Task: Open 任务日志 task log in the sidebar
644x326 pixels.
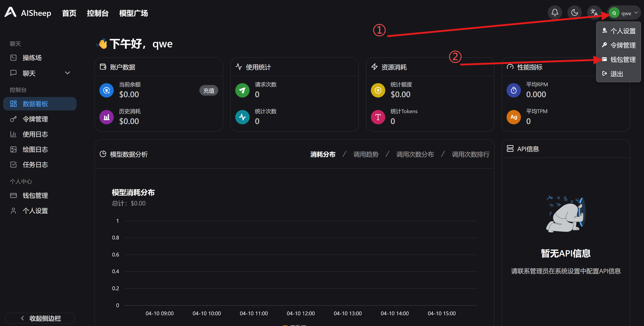Action: [35, 165]
